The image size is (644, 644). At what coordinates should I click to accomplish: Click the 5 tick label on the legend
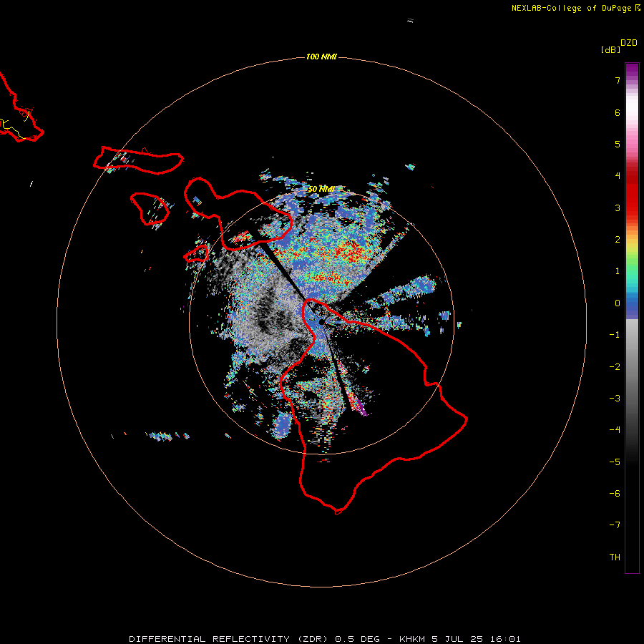click(x=618, y=144)
